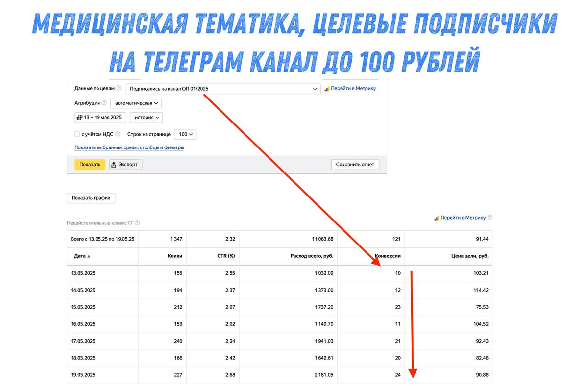The width and height of the screenshot is (588, 392).
Task: Open rows per page dropdown 100
Action: pos(185,134)
